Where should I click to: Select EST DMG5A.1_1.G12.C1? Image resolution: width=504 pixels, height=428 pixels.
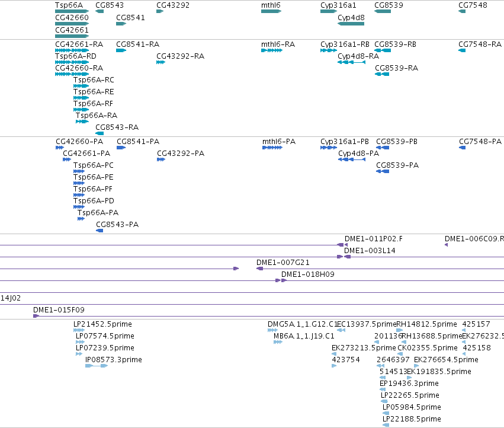[272, 330]
